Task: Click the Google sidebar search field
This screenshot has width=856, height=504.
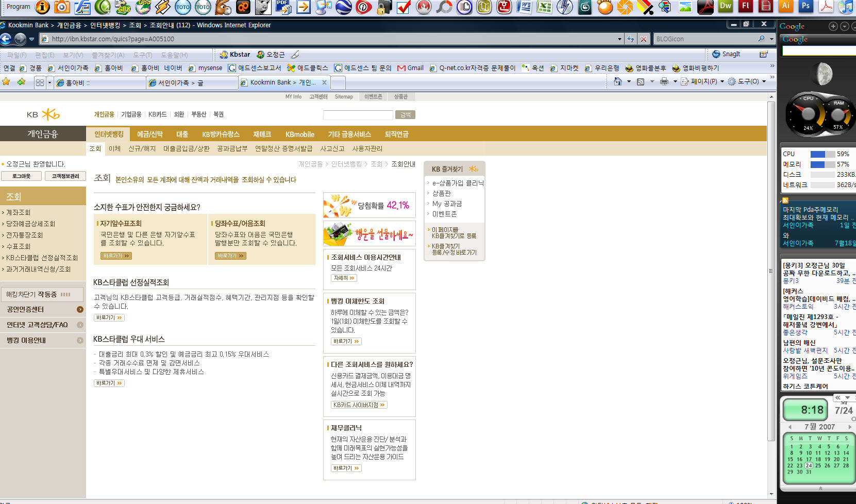Action: (x=819, y=51)
